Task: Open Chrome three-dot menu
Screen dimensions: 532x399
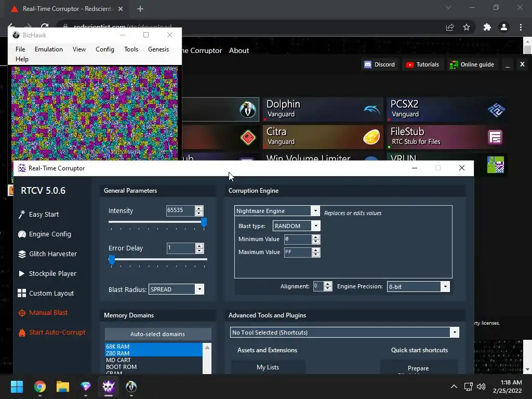Action: 521,27
